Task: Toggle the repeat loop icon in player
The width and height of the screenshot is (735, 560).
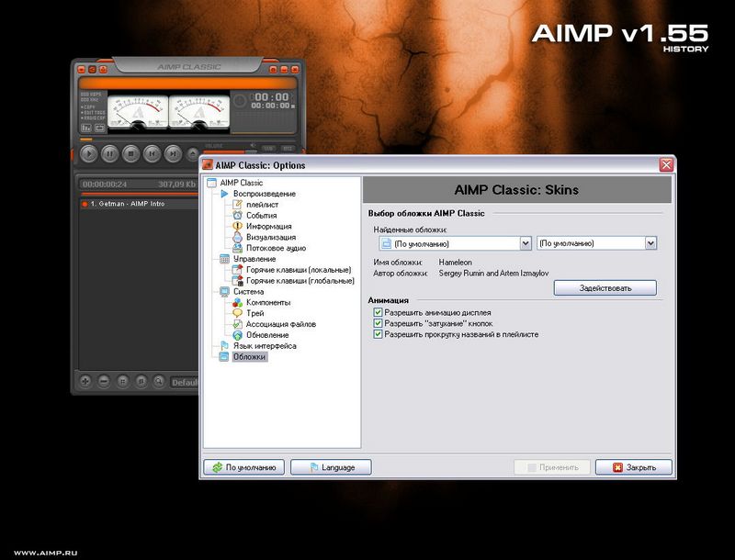Action: pos(100,128)
